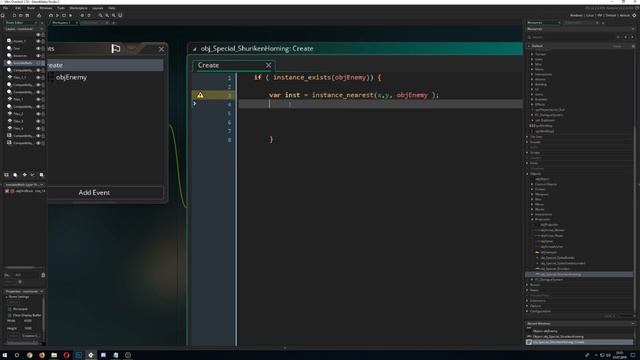Screen dimensions: 640x360
Task: Click the slider handle below the layer depth field
Action: coord(20,282)
